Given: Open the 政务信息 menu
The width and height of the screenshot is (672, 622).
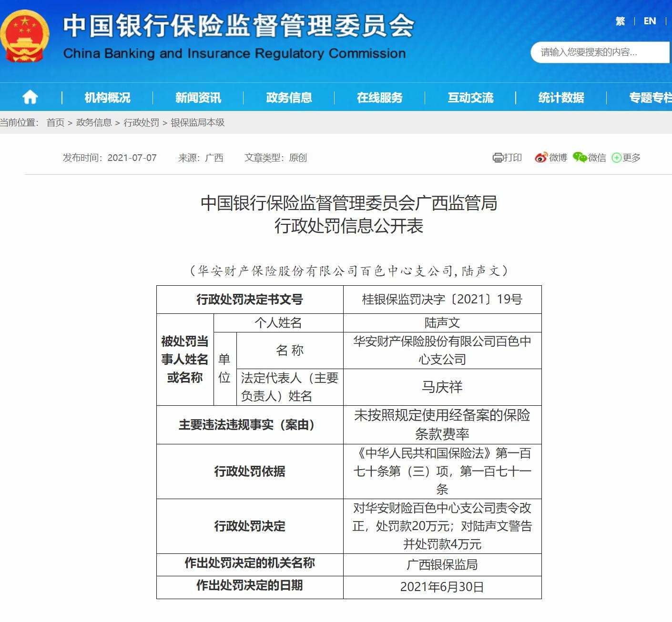Looking at the screenshot, I should point(289,98).
